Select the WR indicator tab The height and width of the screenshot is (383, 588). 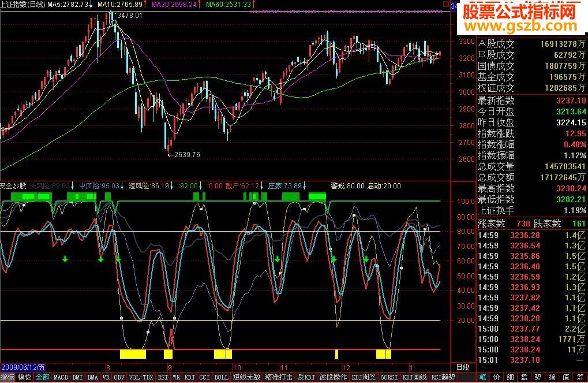tap(176, 377)
